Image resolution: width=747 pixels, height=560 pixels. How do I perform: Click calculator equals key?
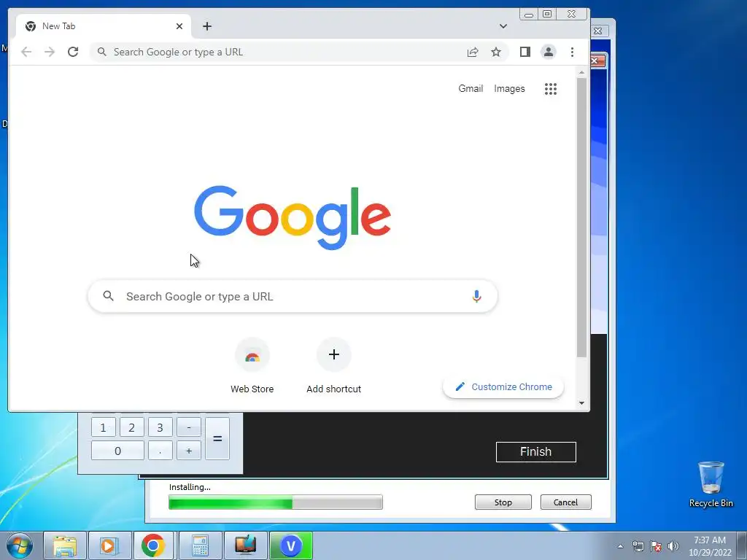pyautogui.click(x=217, y=438)
